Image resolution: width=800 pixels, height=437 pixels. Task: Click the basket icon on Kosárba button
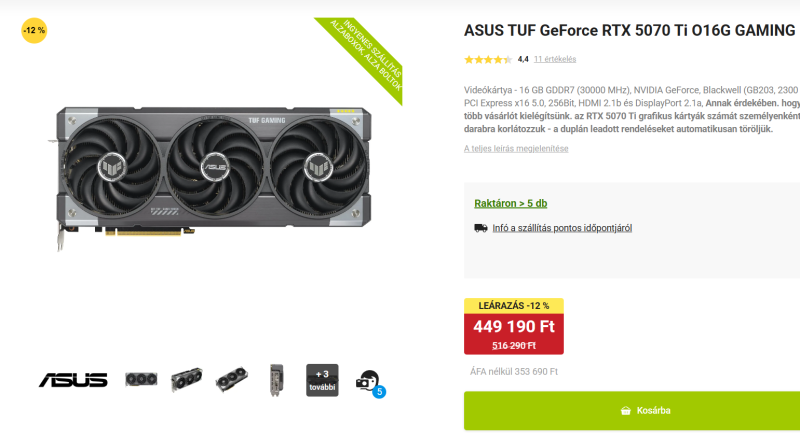pos(626,410)
